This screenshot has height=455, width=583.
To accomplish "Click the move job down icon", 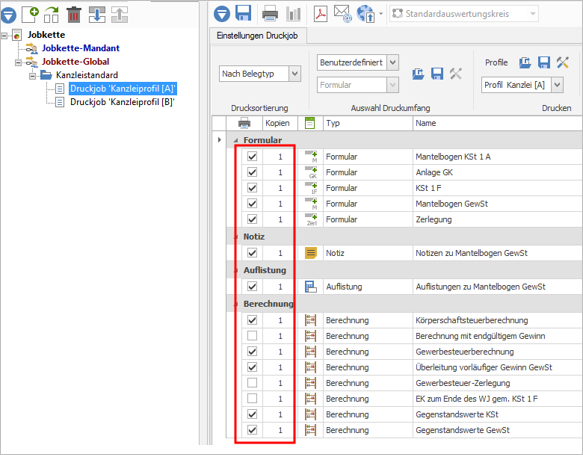I will (97, 14).
